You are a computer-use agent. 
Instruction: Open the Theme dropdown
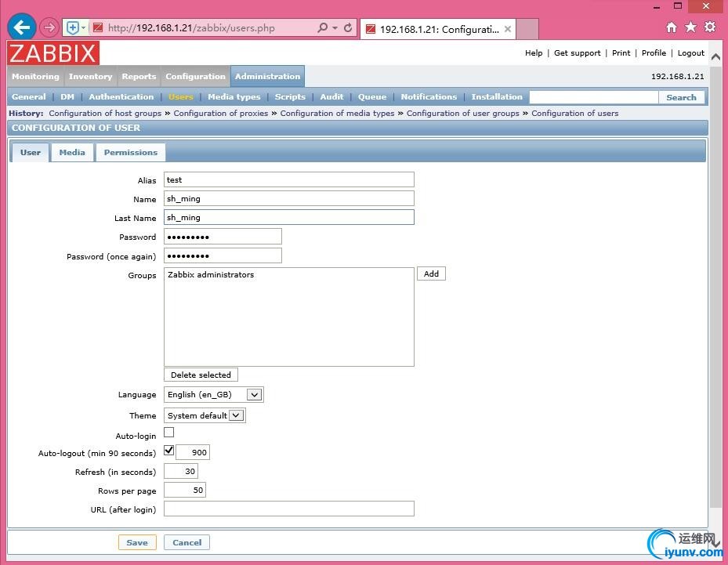pos(205,415)
